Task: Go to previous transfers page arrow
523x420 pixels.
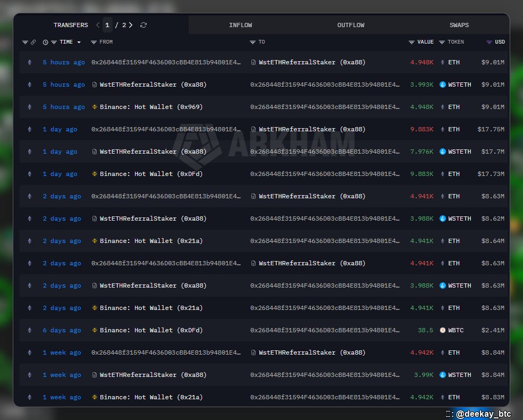Action: pos(98,25)
